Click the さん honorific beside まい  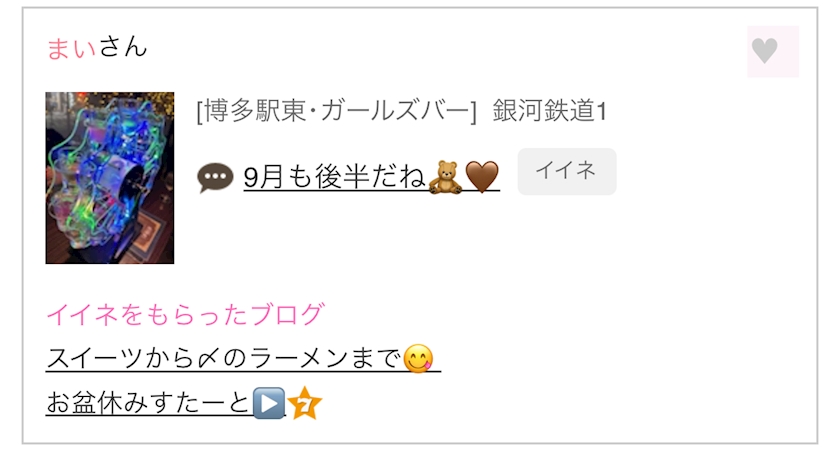point(123,47)
